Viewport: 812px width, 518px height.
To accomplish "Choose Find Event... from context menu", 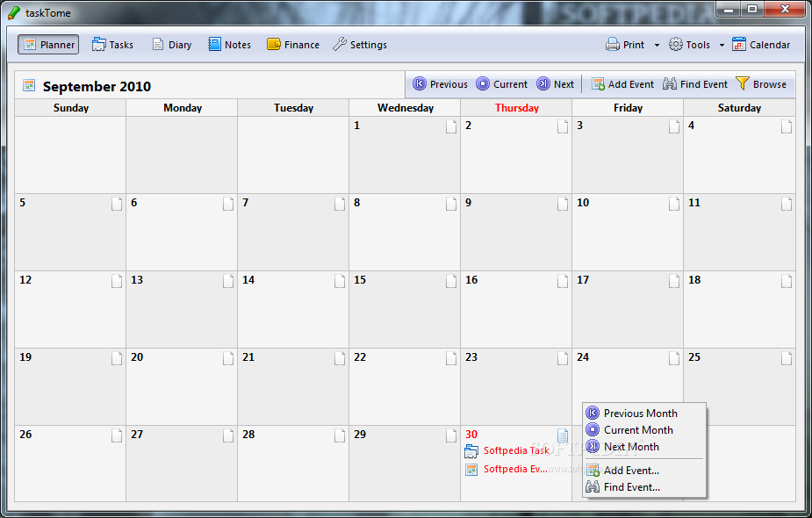I will [644, 486].
